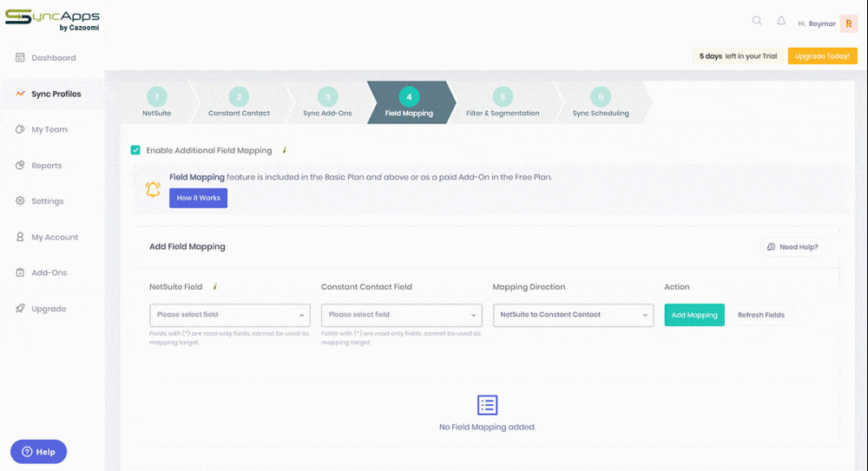Viewport: 868px width, 471px height.
Task: Click the SyncApps by Cazoomi logo
Action: point(53,21)
